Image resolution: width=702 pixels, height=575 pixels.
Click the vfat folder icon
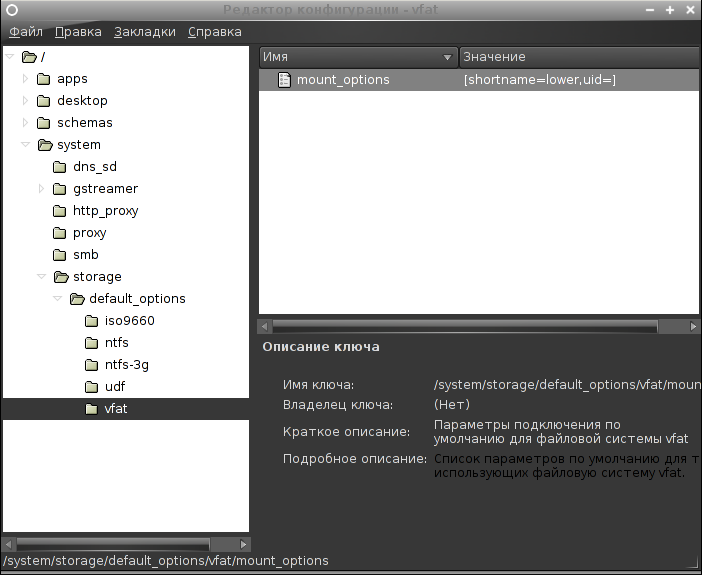(91, 409)
